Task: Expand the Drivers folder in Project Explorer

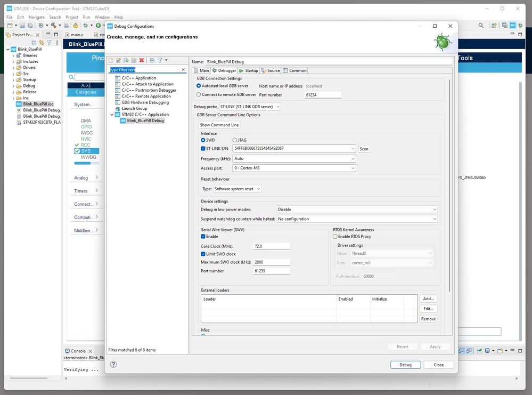Action: point(13,68)
